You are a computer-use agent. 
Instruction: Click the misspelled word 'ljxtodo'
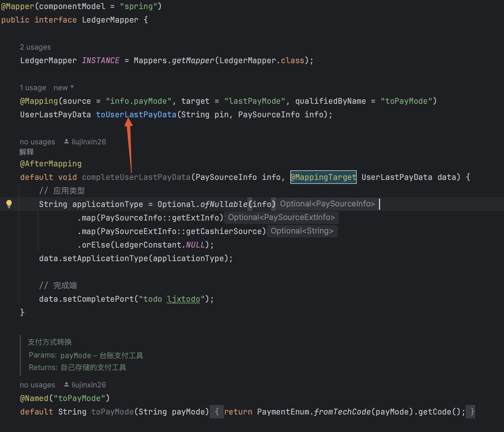point(183,299)
